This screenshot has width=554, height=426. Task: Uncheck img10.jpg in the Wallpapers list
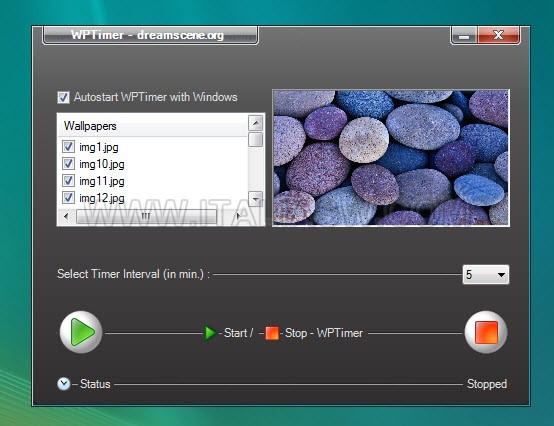coord(68,164)
